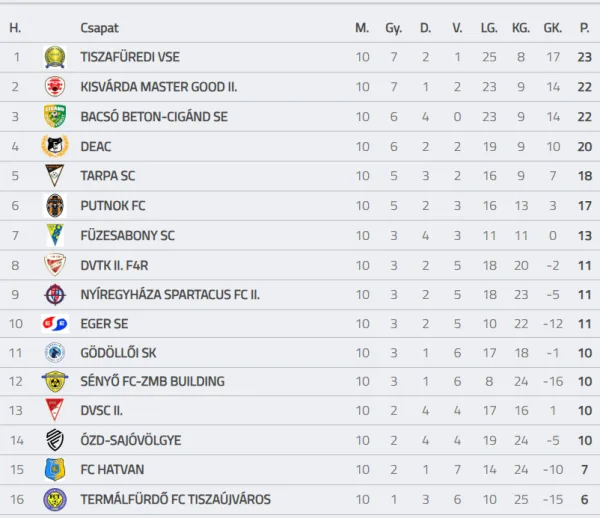Click the Gy. wins column header

[394, 28]
